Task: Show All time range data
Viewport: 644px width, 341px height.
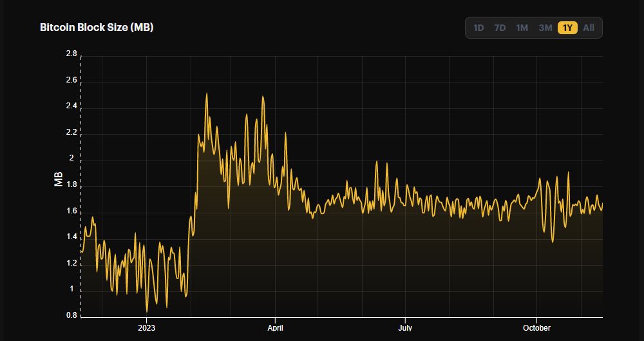Action: (589, 28)
